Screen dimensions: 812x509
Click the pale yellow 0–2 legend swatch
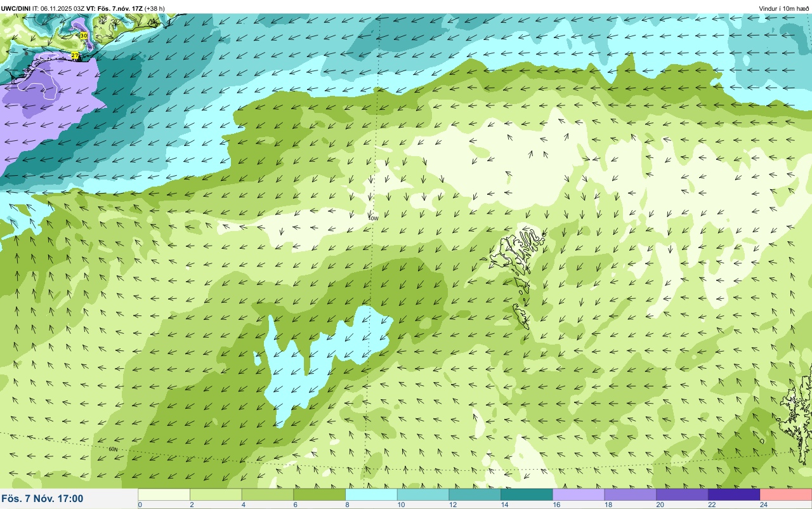point(164,494)
